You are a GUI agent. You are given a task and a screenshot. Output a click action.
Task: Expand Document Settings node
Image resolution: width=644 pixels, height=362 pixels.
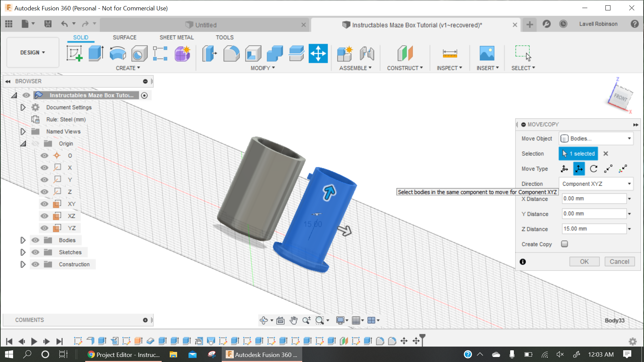coord(23,107)
